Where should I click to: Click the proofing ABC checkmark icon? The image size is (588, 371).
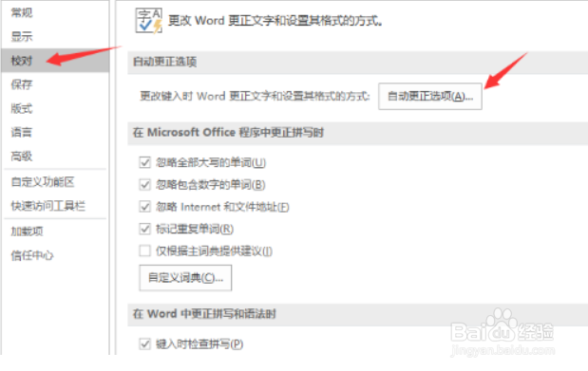click(x=149, y=21)
